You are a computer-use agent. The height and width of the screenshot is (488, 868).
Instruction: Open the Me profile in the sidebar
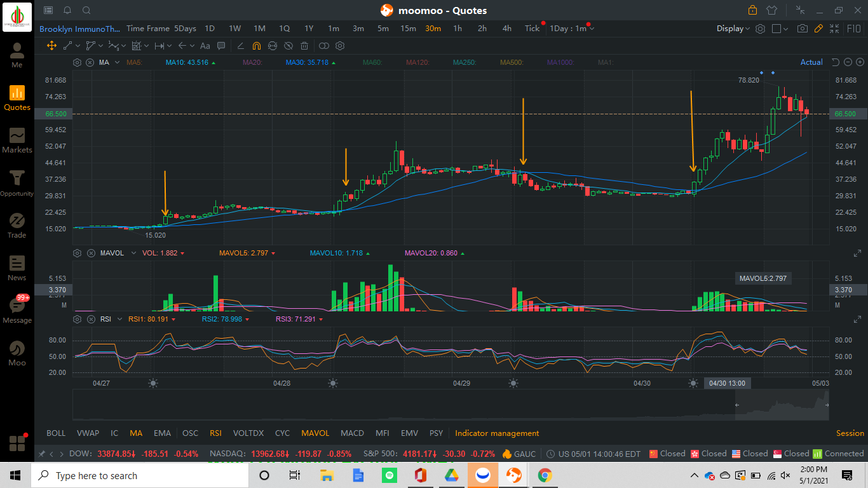[17, 55]
